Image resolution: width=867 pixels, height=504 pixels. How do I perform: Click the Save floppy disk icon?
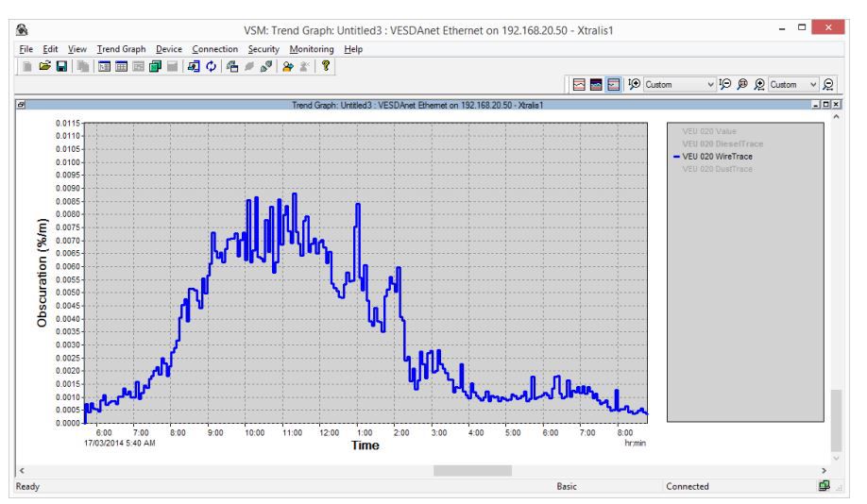(62, 67)
